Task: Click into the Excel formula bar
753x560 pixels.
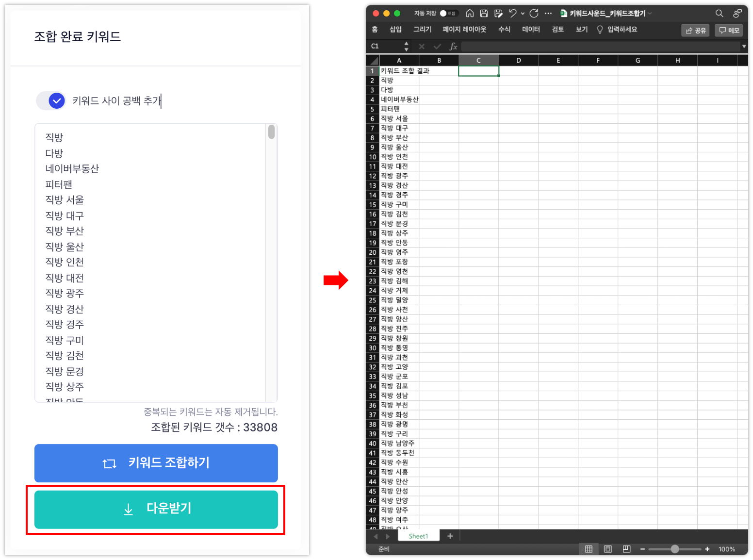Action: pyautogui.click(x=601, y=46)
